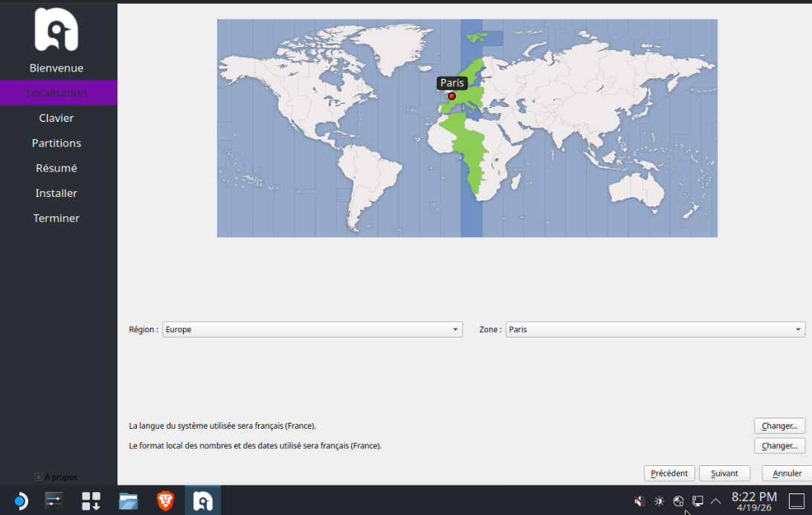This screenshot has width=812, height=515.
Task: Select the Clavier step in sidebar
Action: pyautogui.click(x=57, y=118)
